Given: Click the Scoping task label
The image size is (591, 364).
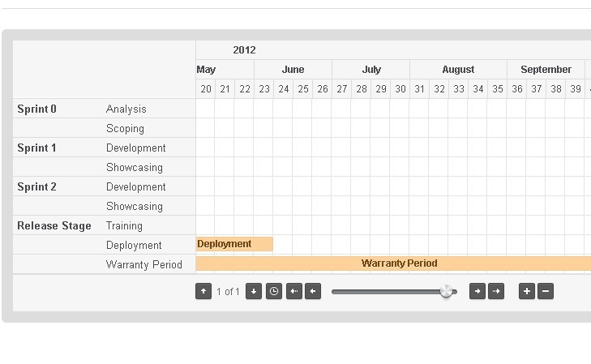Looking at the screenshot, I should 125,128.
